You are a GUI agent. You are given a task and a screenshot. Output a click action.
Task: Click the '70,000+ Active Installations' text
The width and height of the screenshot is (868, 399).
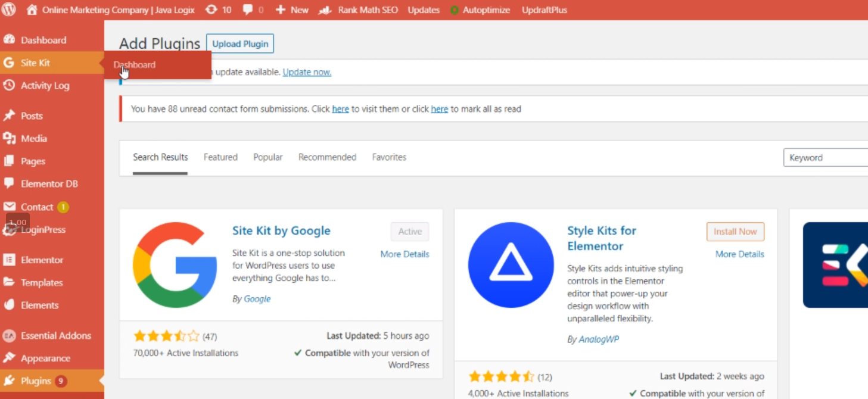[186, 353]
